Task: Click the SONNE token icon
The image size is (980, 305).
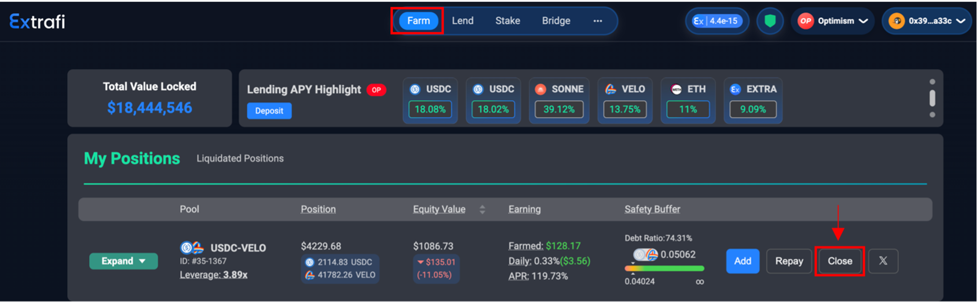Action: point(541,89)
